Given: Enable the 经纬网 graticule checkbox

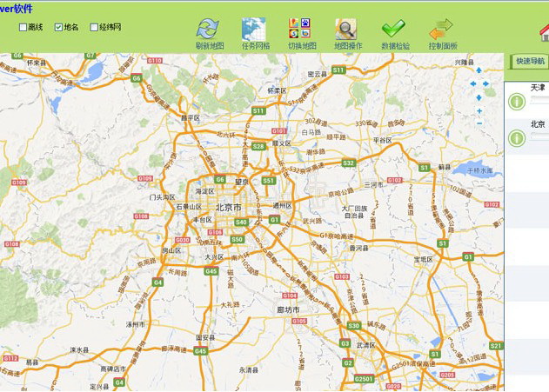Looking at the screenshot, I should pos(94,27).
